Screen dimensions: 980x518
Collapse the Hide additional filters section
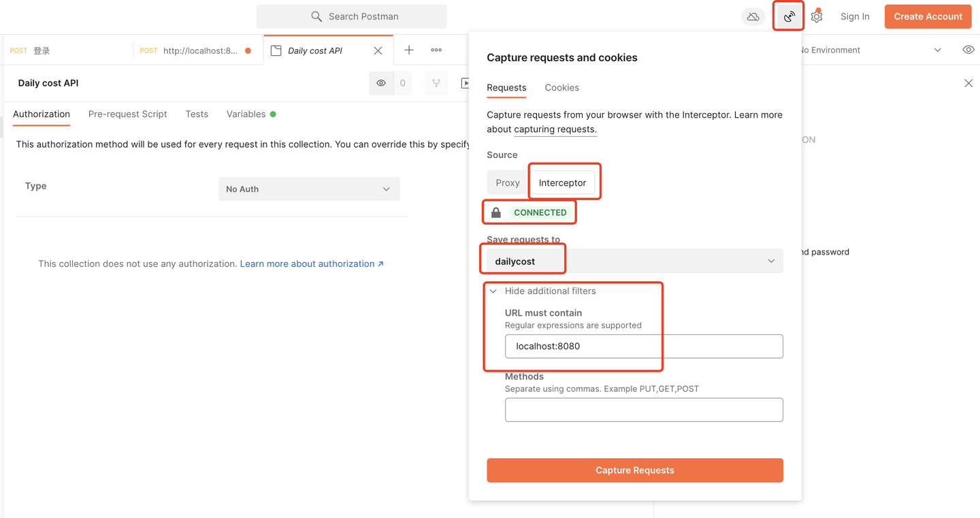(542, 291)
